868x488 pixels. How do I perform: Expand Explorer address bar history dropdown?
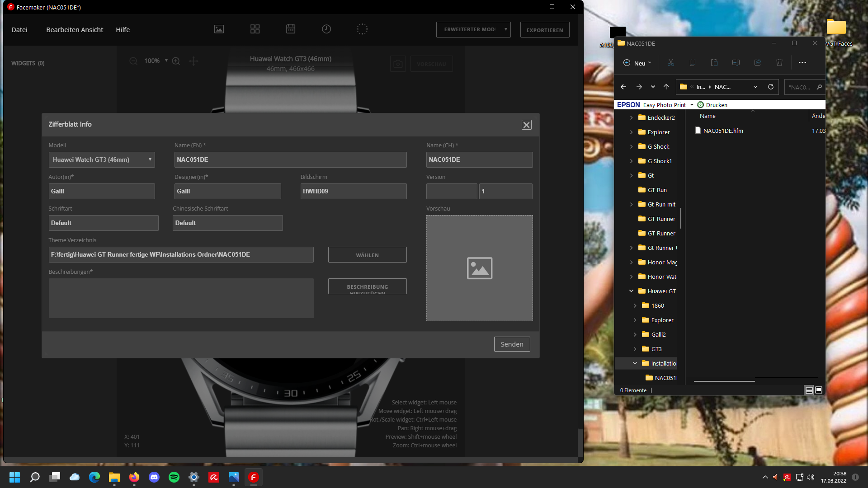[x=755, y=87]
